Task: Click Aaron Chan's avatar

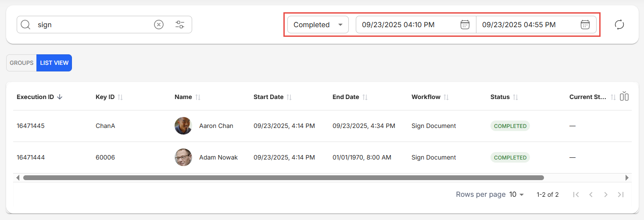Action: tap(183, 126)
